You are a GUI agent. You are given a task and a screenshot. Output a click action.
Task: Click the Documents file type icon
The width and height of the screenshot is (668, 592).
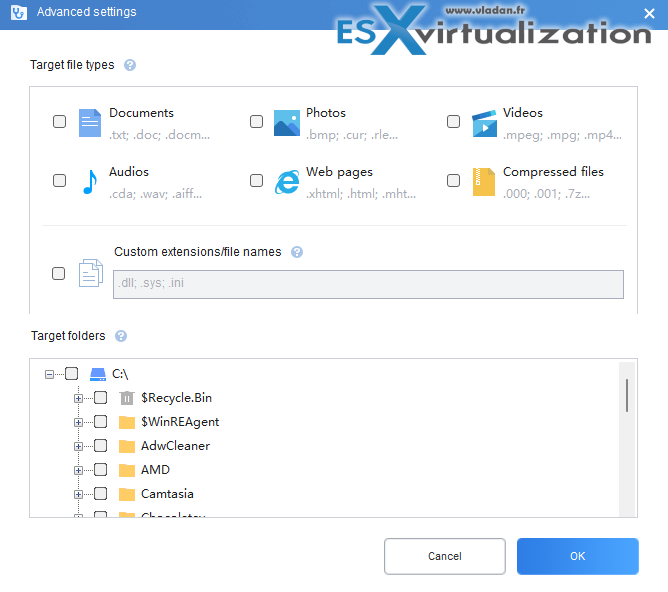pos(90,123)
